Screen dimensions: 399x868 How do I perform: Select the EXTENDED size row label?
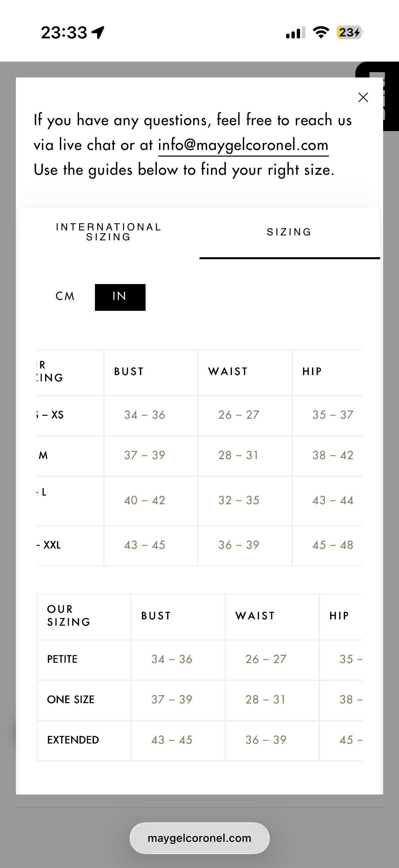(x=73, y=740)
